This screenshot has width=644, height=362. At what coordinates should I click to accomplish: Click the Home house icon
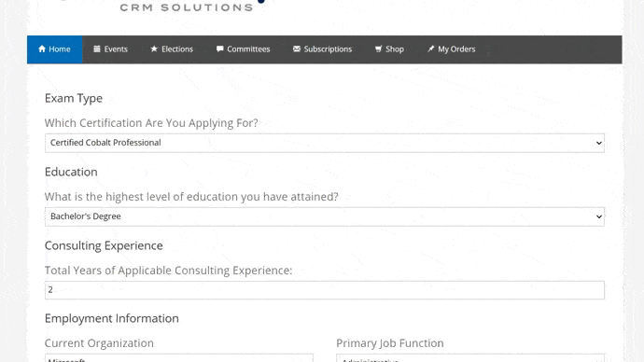point(42,49)
